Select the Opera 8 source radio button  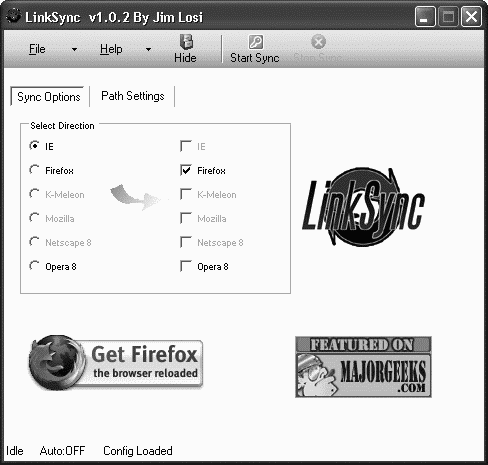[x=34, y=266]
